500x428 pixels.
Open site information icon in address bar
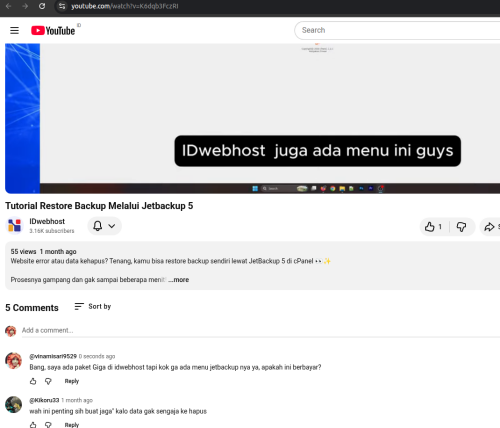coord(62,6)
